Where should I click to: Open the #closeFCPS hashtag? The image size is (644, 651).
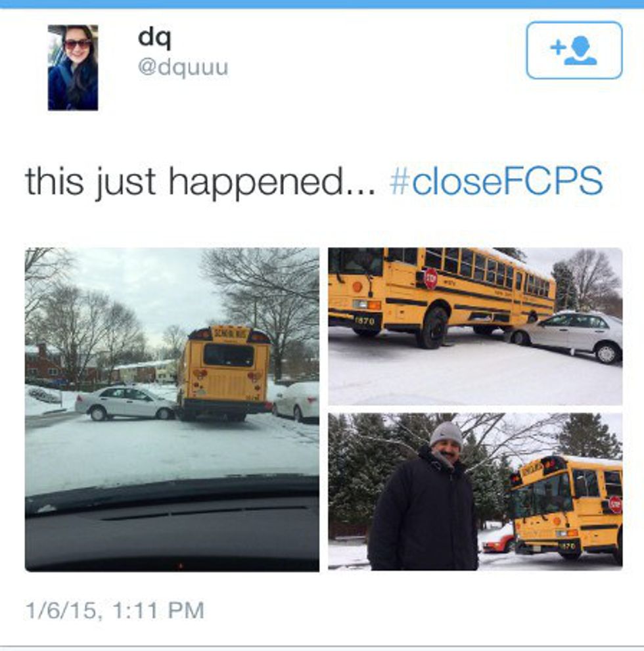click(x=496, y=181)
